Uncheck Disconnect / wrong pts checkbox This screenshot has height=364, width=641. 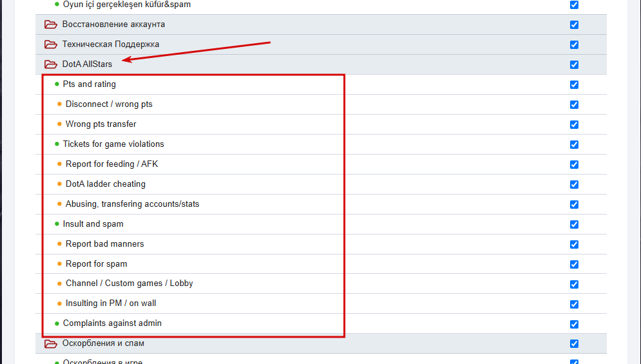tap(574, 104)
